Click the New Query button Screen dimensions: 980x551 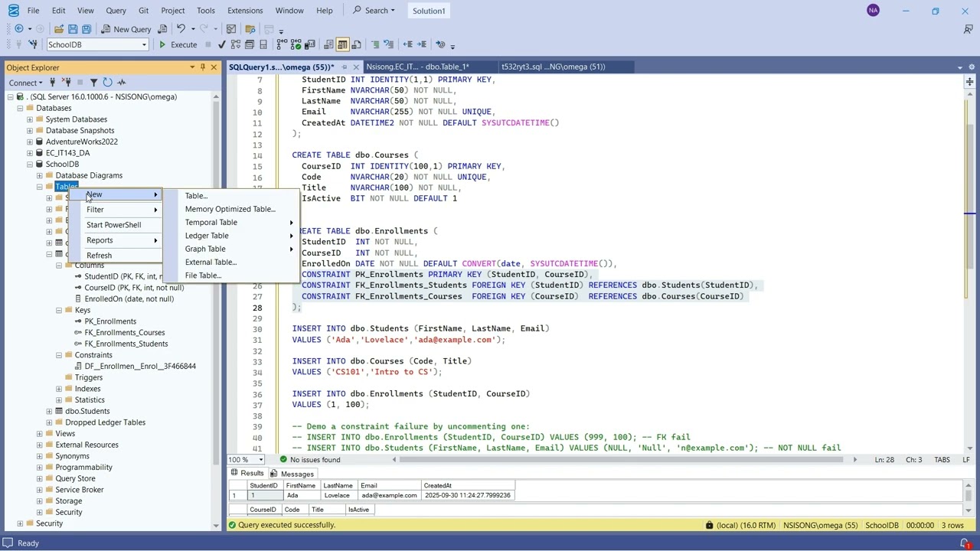125,29
